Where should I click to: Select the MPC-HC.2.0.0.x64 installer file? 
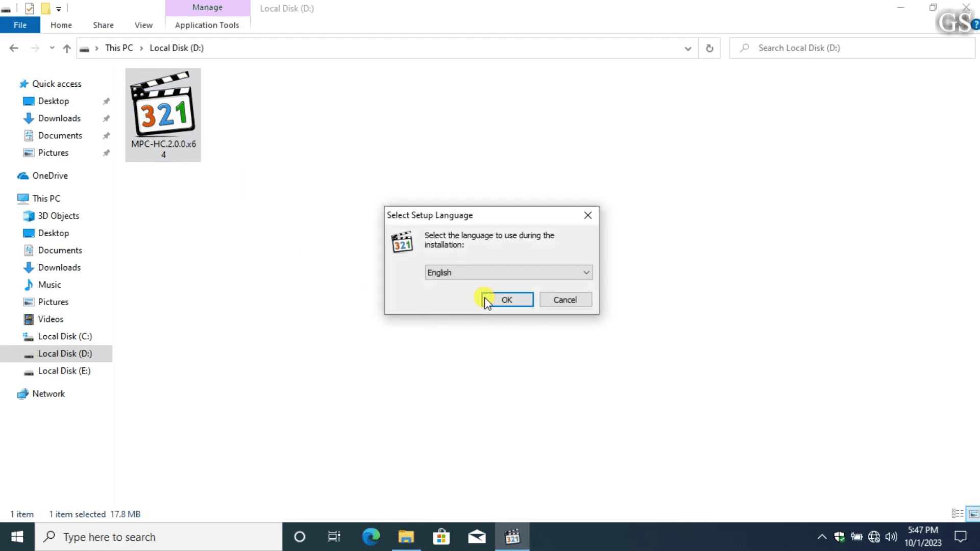[163, 115]
